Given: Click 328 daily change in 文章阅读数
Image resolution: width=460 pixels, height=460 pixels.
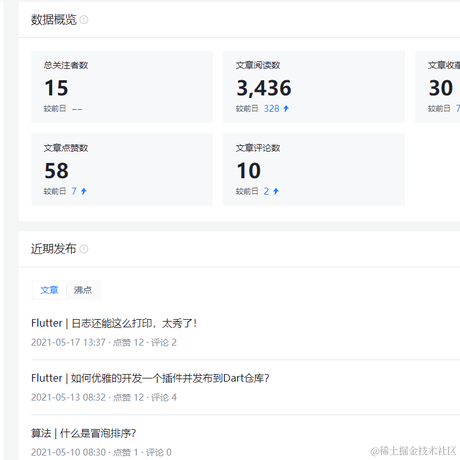Looking at the screenshot, I should point(272,109).
